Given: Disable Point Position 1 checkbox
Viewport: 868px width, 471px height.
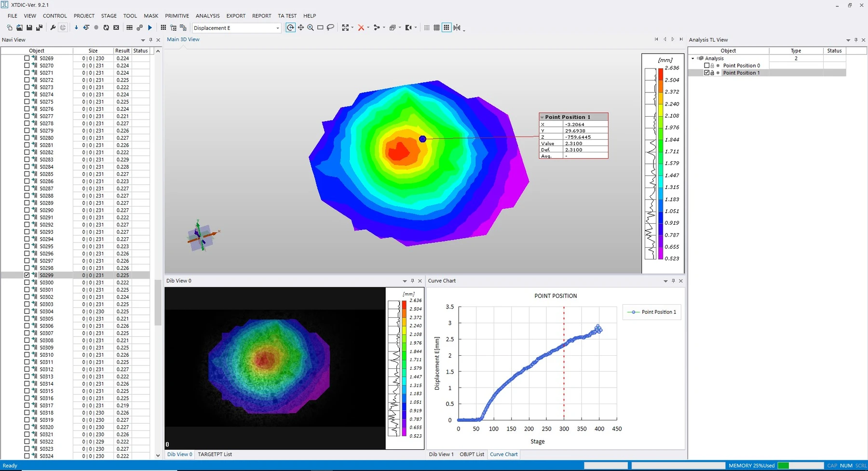Looking at the screenshot, I should [707, 73].
